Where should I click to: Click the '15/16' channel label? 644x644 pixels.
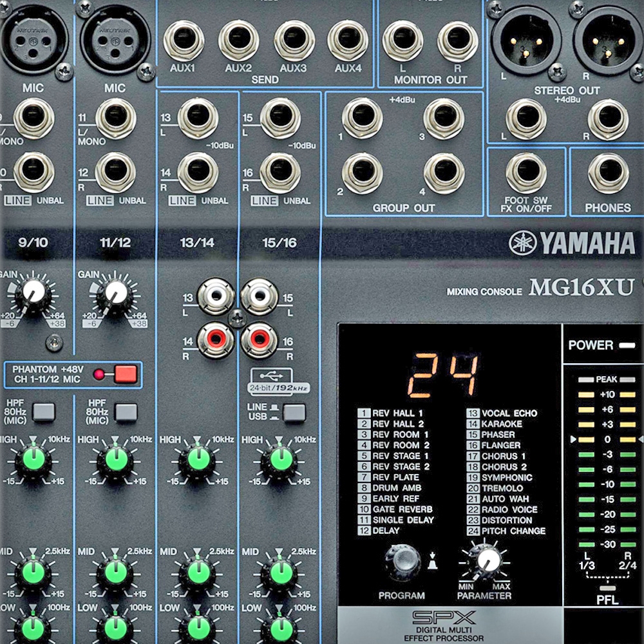(279, 243)
